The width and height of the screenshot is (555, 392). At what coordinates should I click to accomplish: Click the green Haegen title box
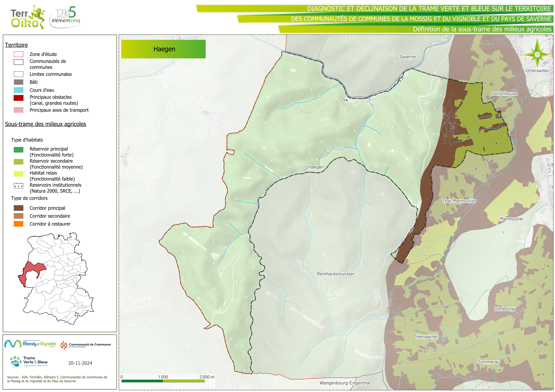pyautogui.click(x=163, y=49)
